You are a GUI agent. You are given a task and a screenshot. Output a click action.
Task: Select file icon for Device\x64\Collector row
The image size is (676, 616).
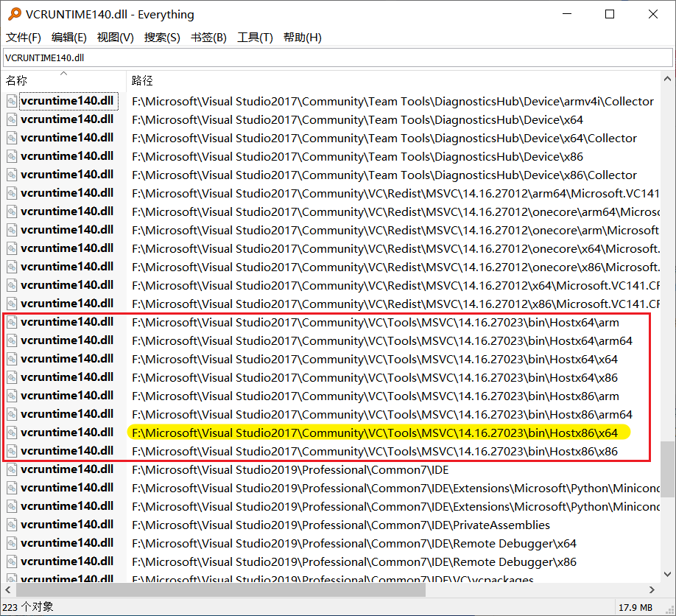click(x=12, y=138)
